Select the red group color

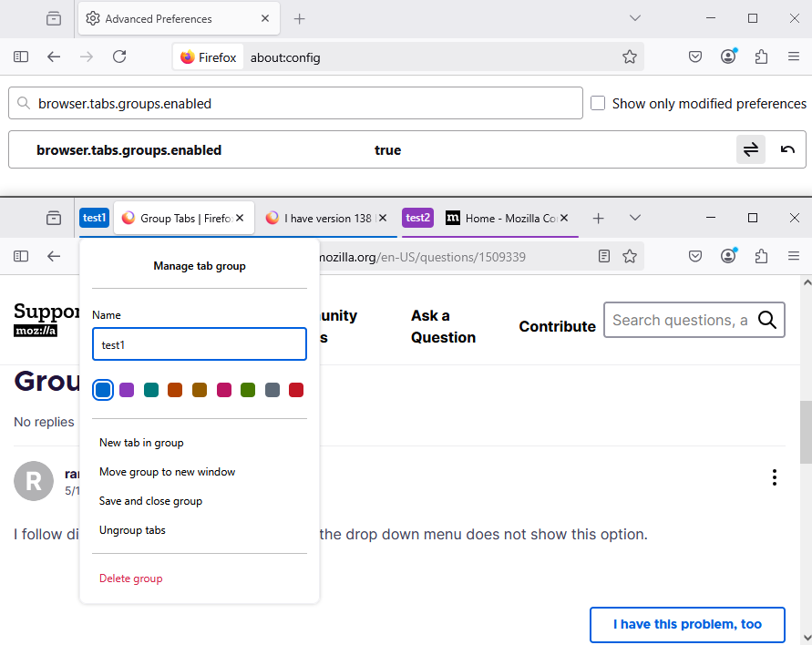point(296,390)
